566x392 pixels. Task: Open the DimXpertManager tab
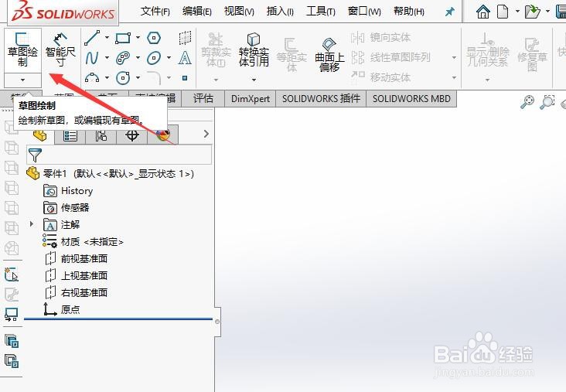pyautogui.click(x=132, y=135)
